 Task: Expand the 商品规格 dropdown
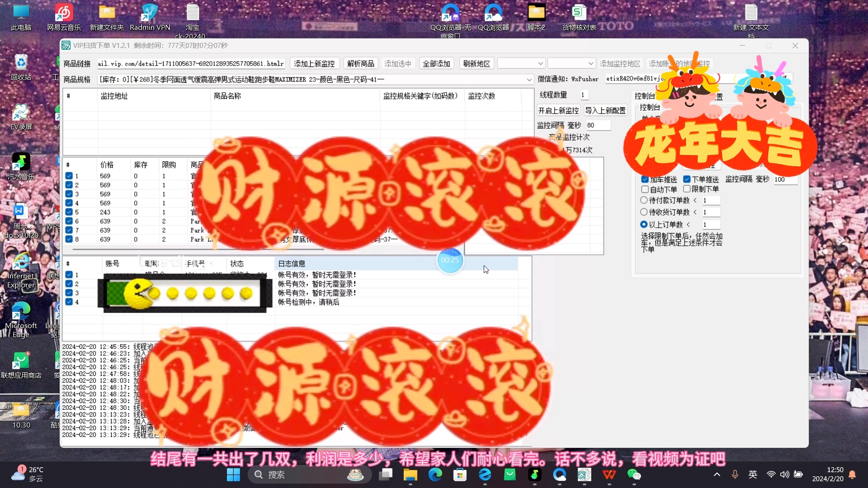point(529,80)
